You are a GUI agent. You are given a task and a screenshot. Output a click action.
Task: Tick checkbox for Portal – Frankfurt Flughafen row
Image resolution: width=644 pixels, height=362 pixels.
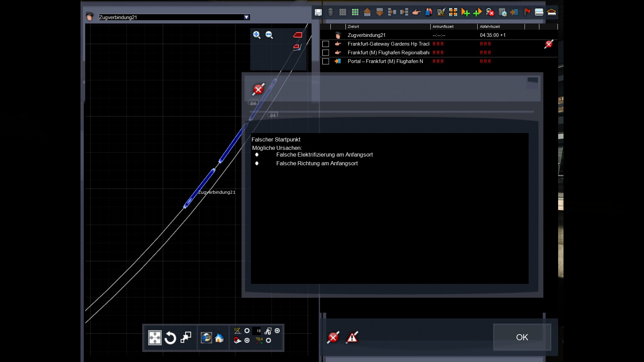325,61
